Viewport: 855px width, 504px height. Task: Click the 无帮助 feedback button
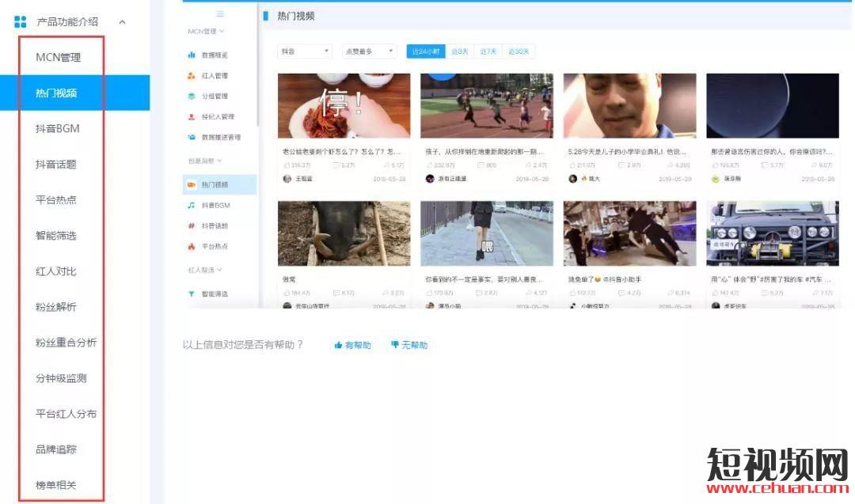[x=409, y=345]
